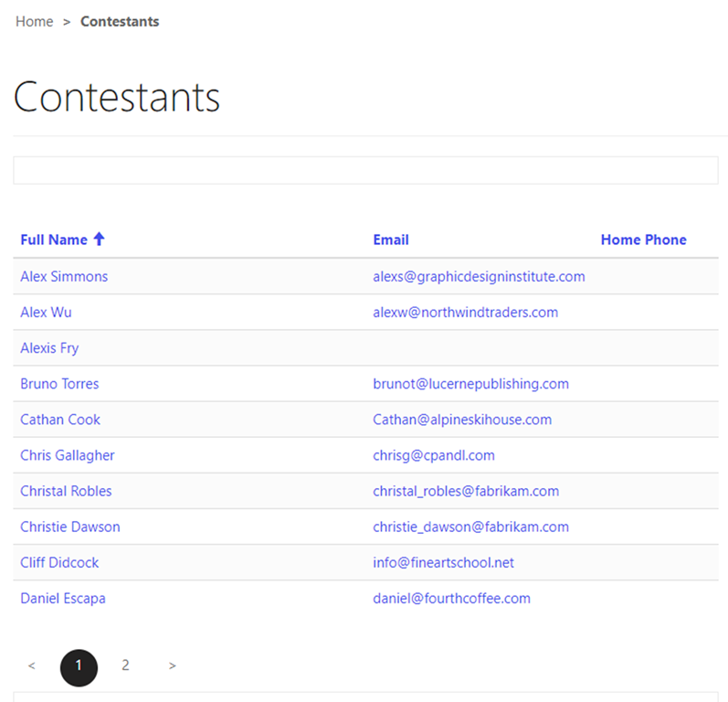Go to the previous page arrow
728x702 pixels.
pyautogui.click(x=32, y=666)
